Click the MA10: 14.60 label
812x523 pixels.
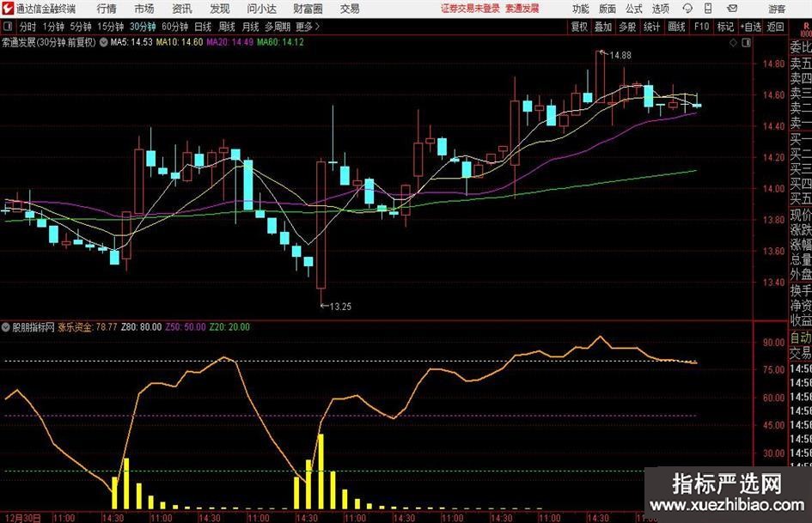point(180,42)
